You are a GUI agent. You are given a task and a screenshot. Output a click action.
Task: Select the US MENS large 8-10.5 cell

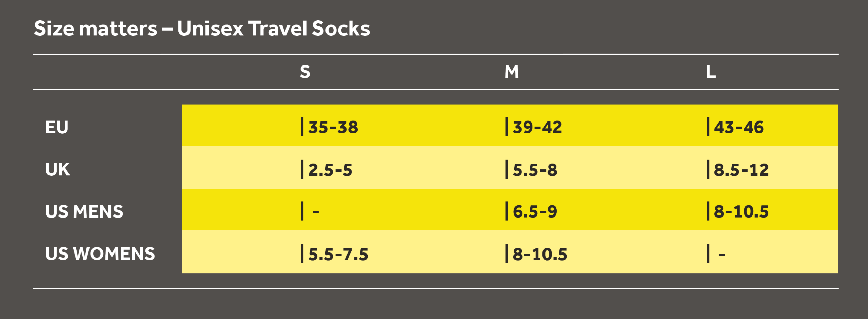tap(741, 211)
